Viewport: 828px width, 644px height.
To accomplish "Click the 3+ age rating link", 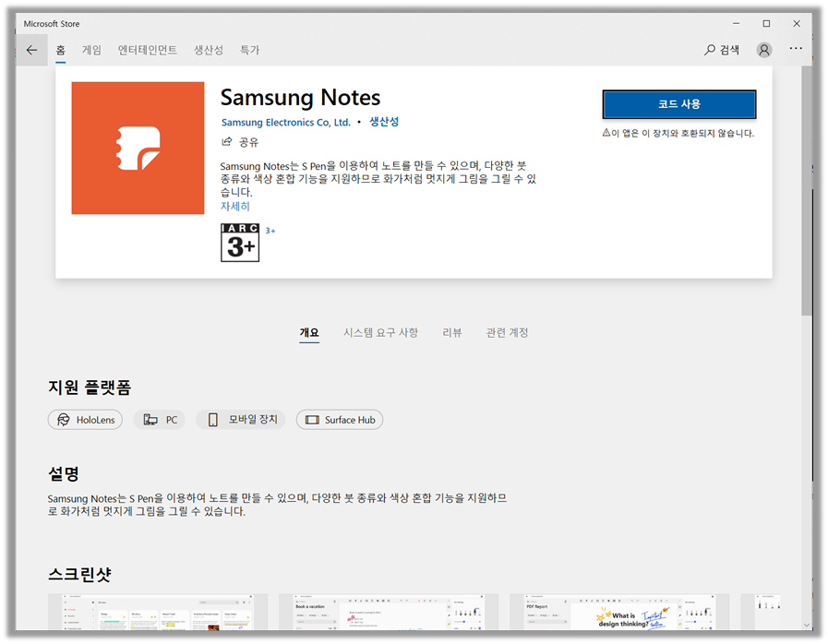I will pyautogui.click(x=270, y=231).
